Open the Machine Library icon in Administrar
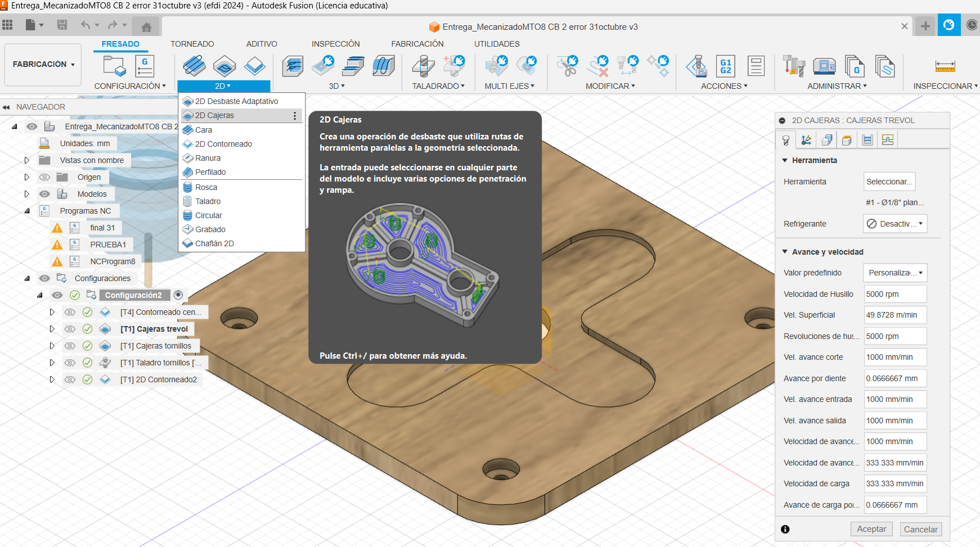The image size is (980, 547). (824, 66)
